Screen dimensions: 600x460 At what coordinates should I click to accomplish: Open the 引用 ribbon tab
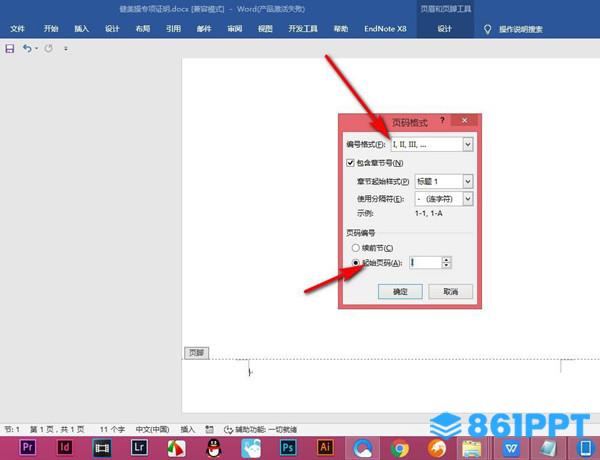pyautogui.click(x=173, y=29)
